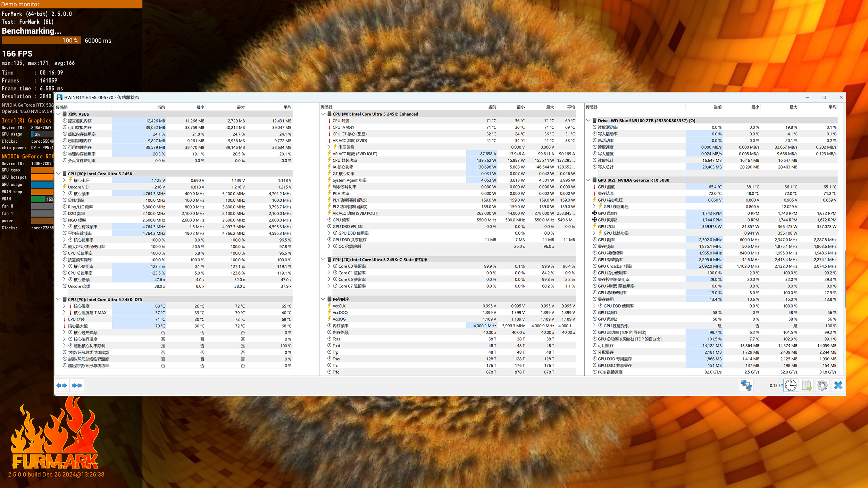
Task: Click the blue X close sensors icon
Action: [838, 386]
